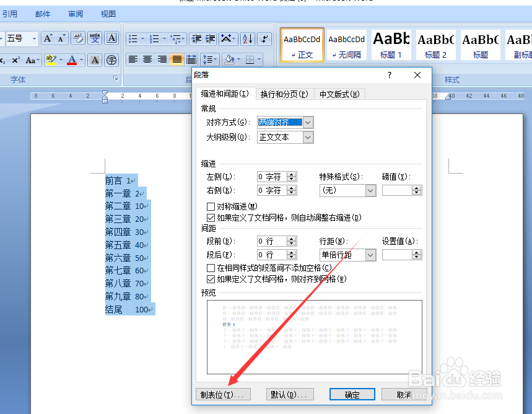This screenshot has height=414, width=532.
Task: Expand the borders dropdown arrow
Action: [259, 59]
